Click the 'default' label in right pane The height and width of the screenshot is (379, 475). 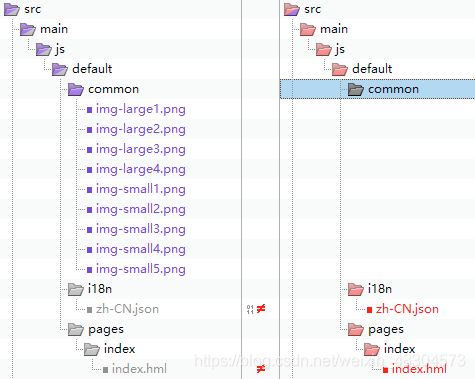372,69
